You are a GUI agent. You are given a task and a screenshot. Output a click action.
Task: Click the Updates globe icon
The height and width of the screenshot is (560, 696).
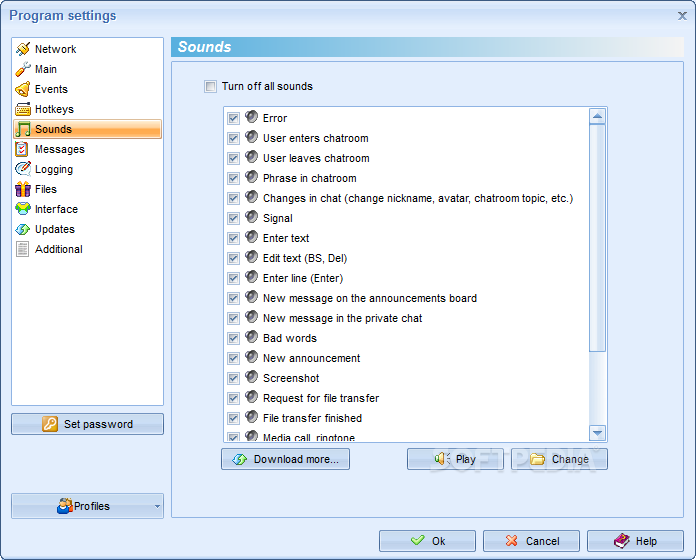click(23, 229)
